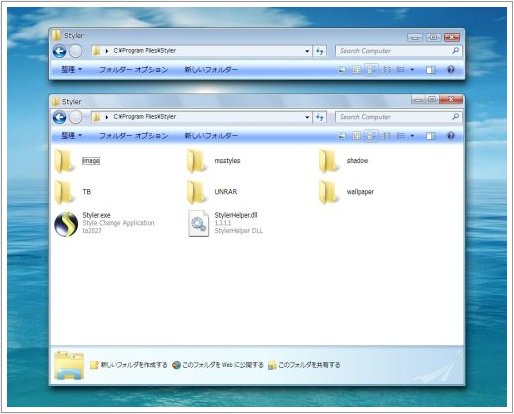The width and height of the screenshot is (514, 414).
Task: Go back in the upper Styler window
Action: (x=60, y=51)
